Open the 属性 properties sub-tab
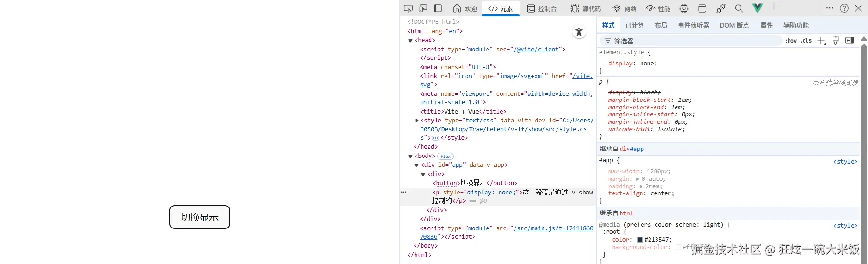Image resolution: width=868 pixels, height=264 pixels. click(x=766, y=25)
